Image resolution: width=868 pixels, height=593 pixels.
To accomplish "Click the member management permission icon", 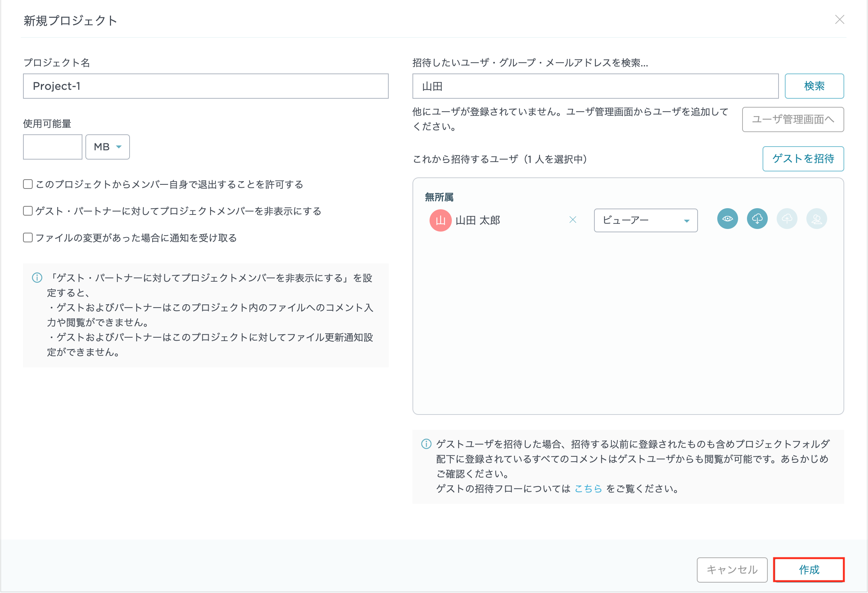I will click(816, 219).
